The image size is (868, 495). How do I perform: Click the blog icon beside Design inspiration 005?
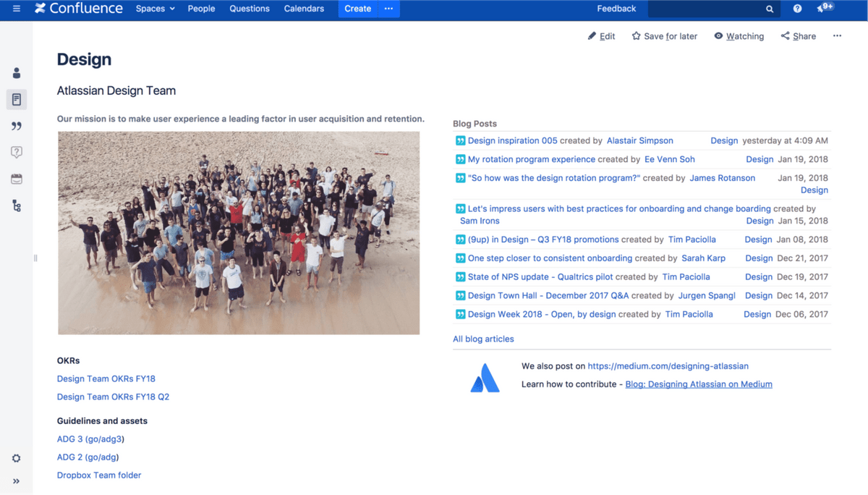coord(461,141)
